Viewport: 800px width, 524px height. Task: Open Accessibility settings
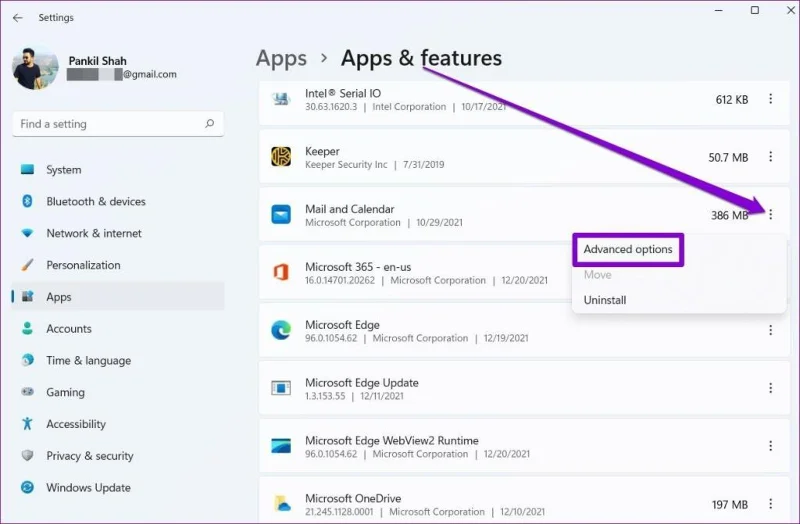[x=118, y=423]
